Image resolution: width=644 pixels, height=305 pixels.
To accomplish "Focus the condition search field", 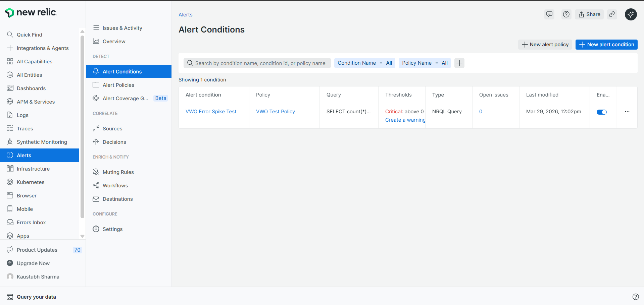I will (257, 63).
